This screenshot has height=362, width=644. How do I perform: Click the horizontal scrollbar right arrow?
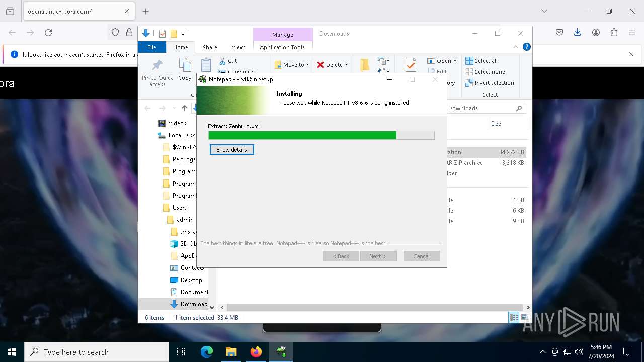click(x=528, y=307)
